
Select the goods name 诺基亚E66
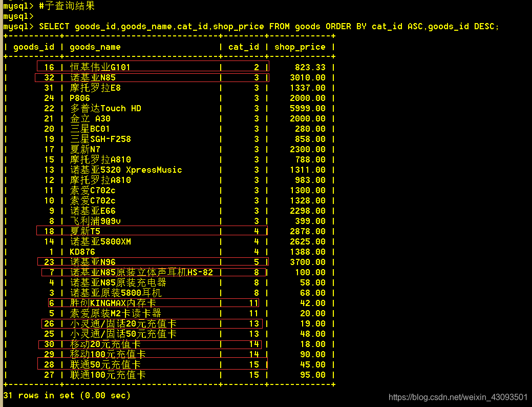tap(93, 211)
